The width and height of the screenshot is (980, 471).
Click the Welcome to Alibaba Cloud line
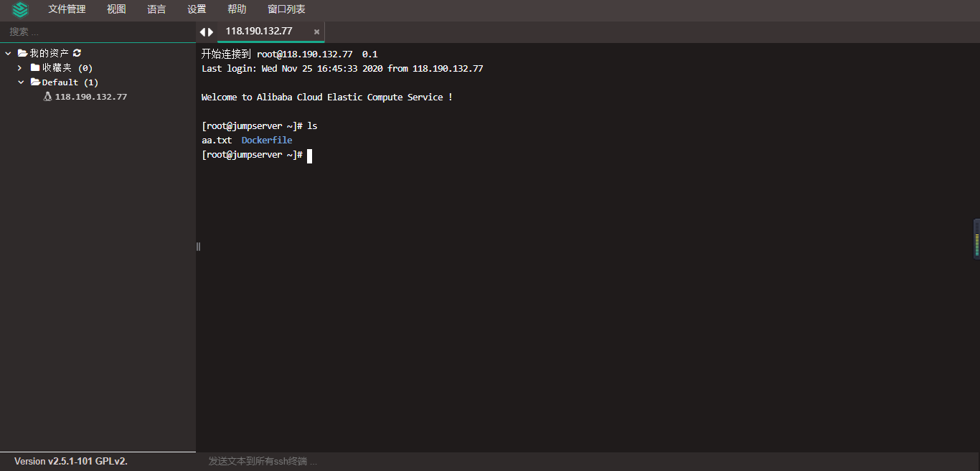327,97
